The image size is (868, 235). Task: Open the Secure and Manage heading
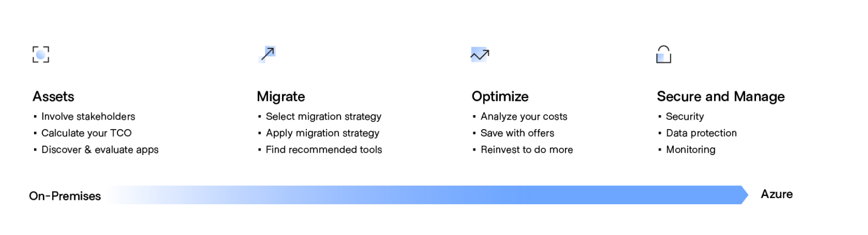[x=720, y=97]
